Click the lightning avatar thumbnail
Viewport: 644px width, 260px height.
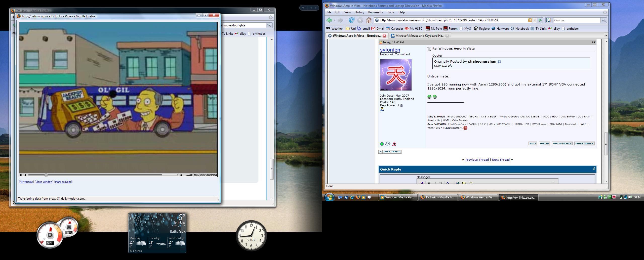pyautogui.click(x=396, y=75)
